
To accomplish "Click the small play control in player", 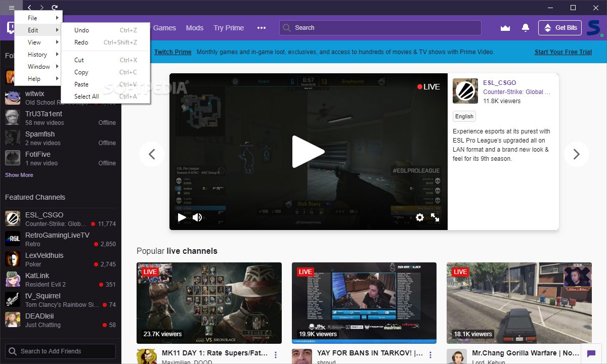I will [x=182, y=217].
